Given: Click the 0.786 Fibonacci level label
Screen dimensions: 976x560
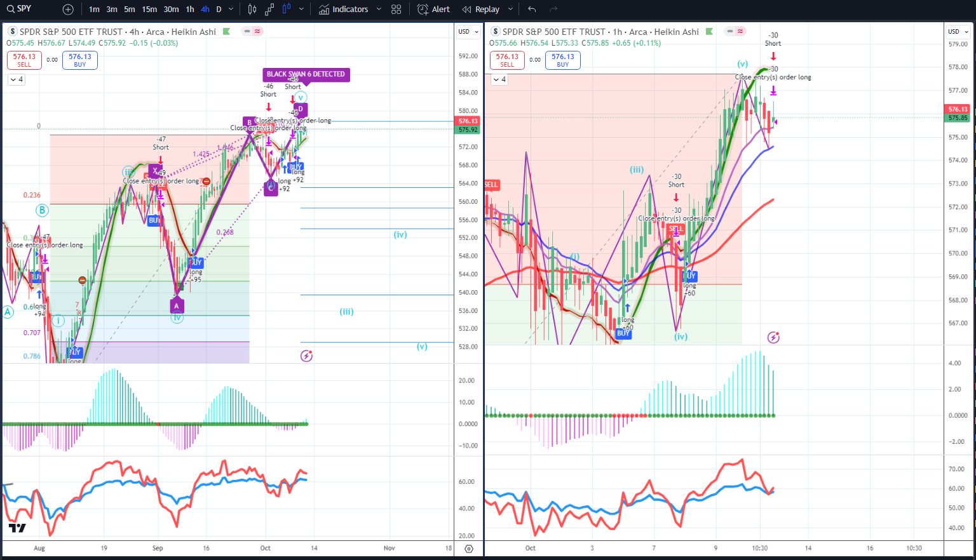Looking at the screenshot, I should pos(32,356).
